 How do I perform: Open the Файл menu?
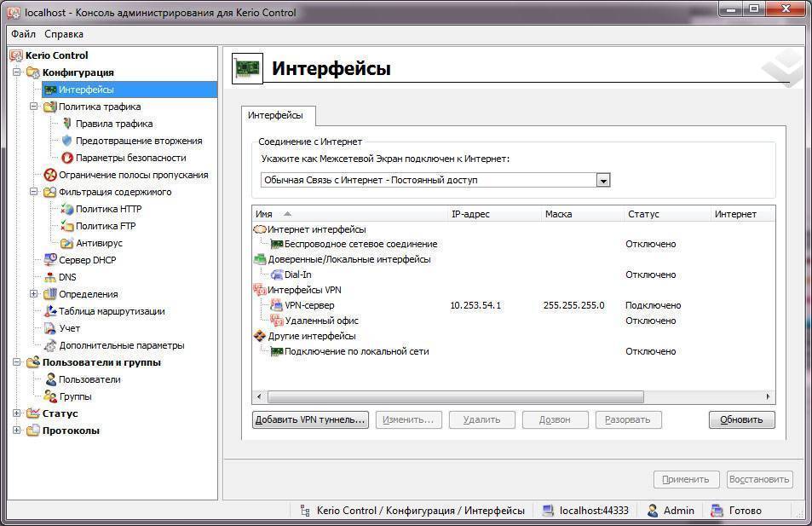tap(23, 34)
